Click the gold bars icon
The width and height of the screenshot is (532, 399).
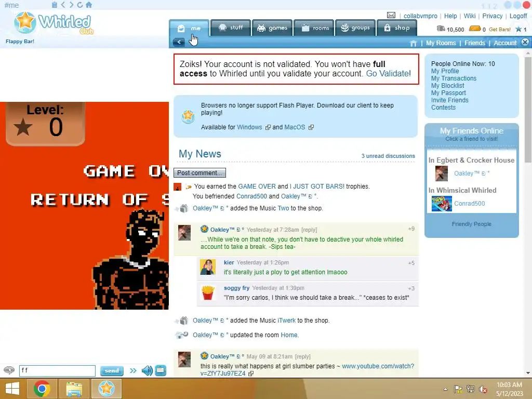pos(475,29)
